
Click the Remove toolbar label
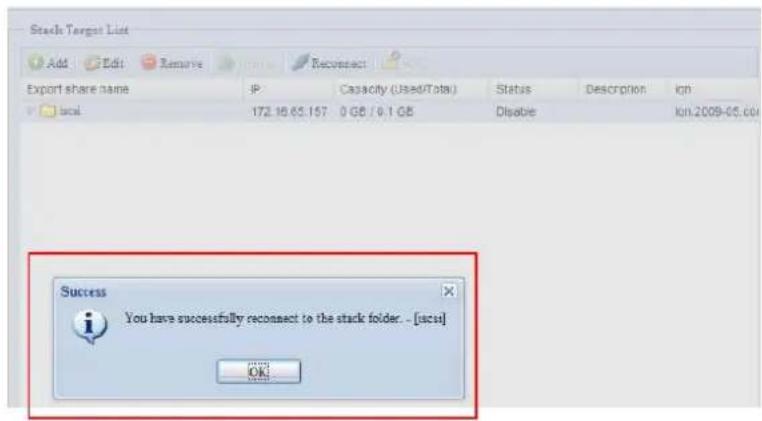click(x=181, y=64)
